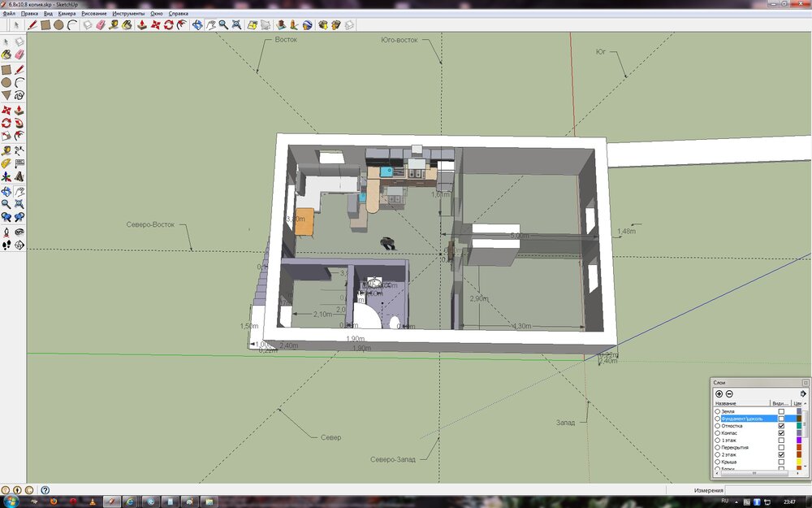Click the color swatch of Крыша layer
Viewport: 812px width, 508px height.
click(x=799, y=462)
